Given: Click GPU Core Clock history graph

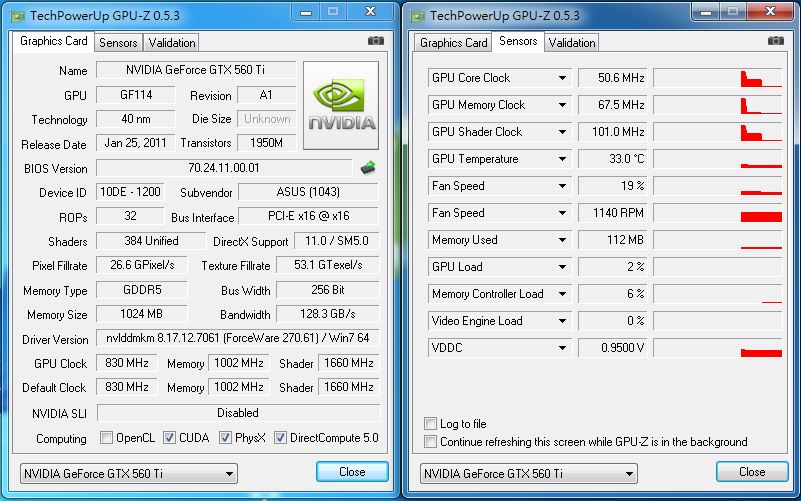Looking at the screenshot, I should click(x=718, y=78).
